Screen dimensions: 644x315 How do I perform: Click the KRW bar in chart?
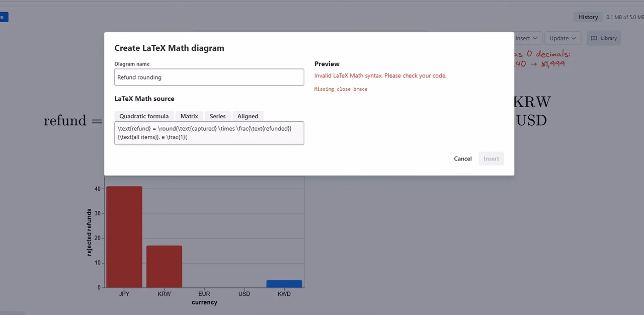click(164, 267)
